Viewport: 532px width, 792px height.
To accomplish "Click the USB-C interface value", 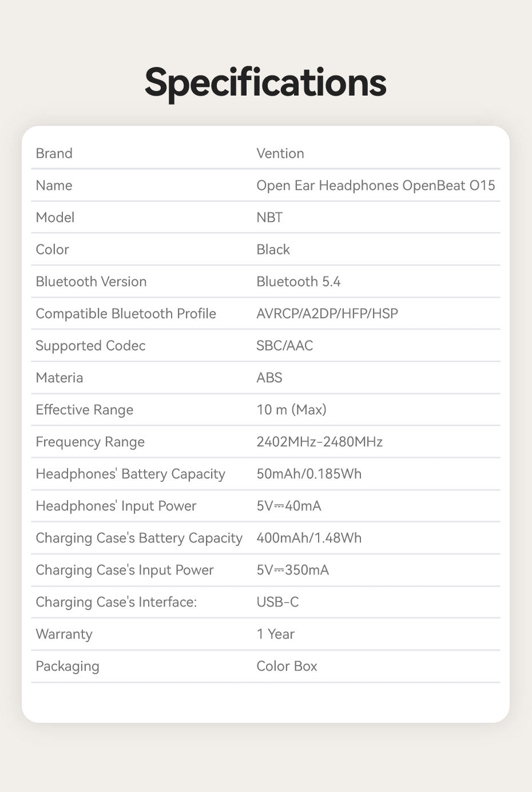I will point(277,602).
